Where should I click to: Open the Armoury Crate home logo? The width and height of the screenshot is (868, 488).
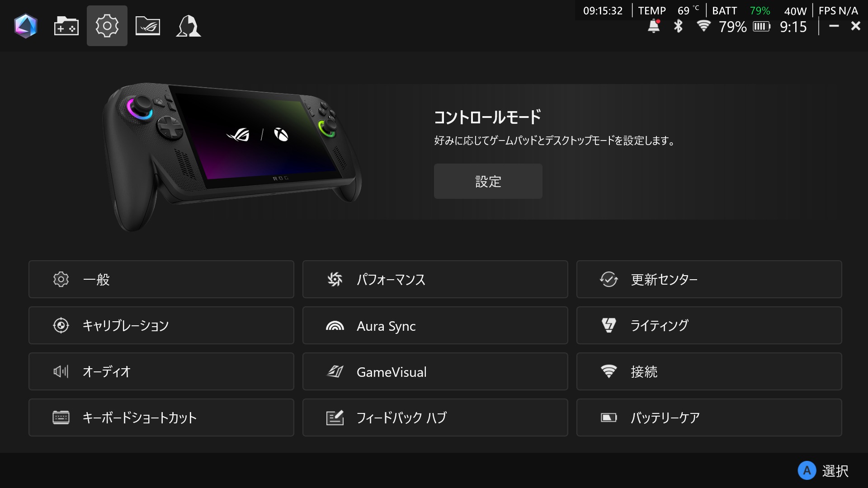tap(26, 26)
